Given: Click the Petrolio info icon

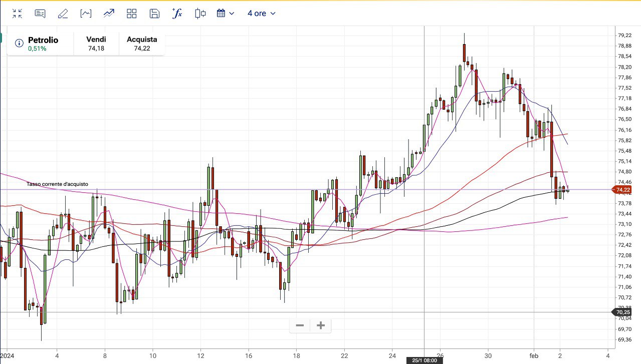Looking at the screenshot, I should pyautogui.click(x=20, y=44).
